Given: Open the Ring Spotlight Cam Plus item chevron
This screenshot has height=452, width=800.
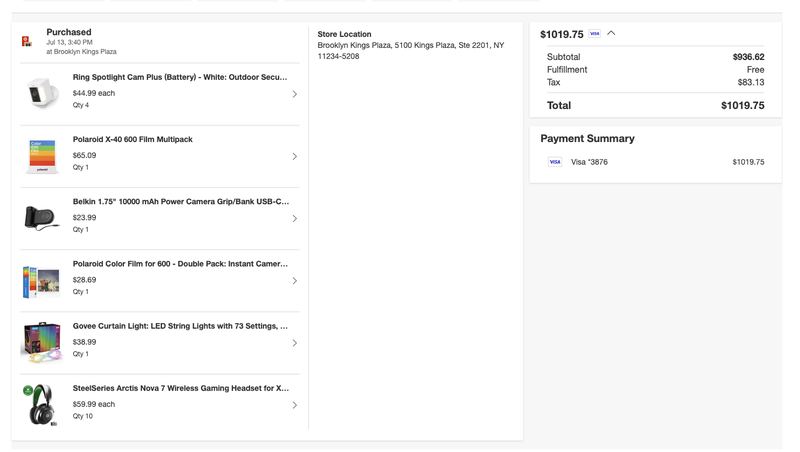Looking at the screenshot, I should click(x=294, y=94).
